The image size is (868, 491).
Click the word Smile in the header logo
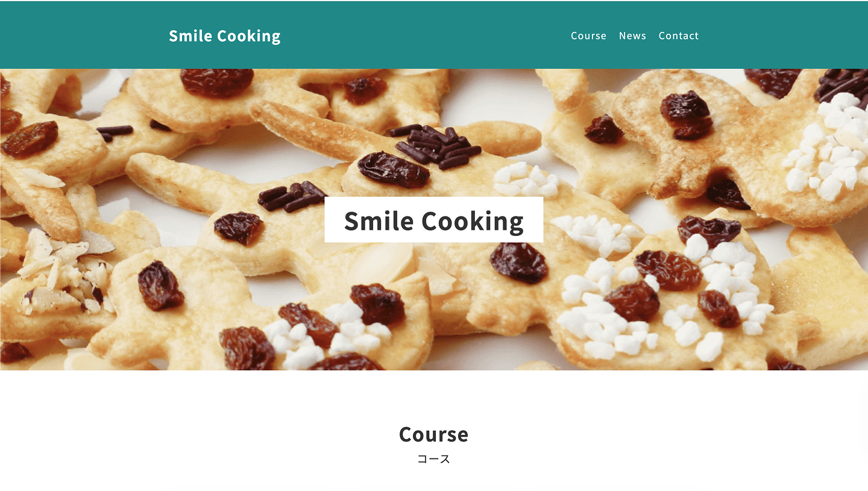point(190,36)
